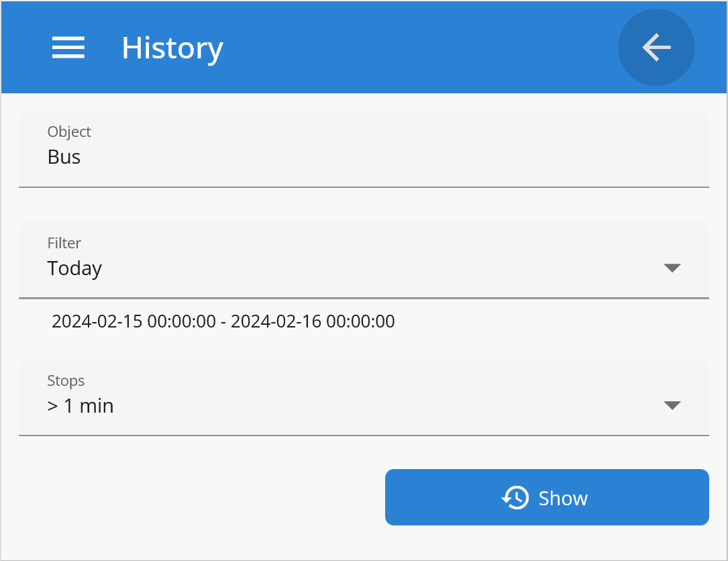This screenshot has width=728, height=561.
Task: Click the date range text below Filter
Action: [223, 321]
